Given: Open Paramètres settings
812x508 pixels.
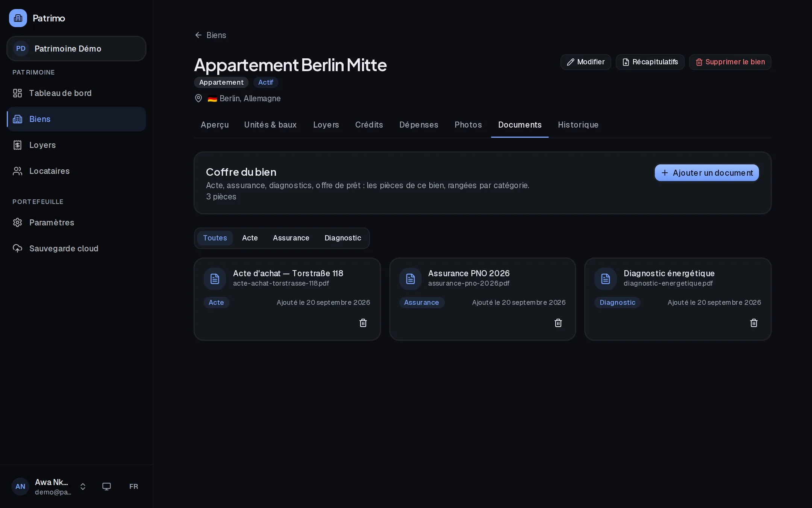Looking at the screenshot, I should (x=76, y=222).
